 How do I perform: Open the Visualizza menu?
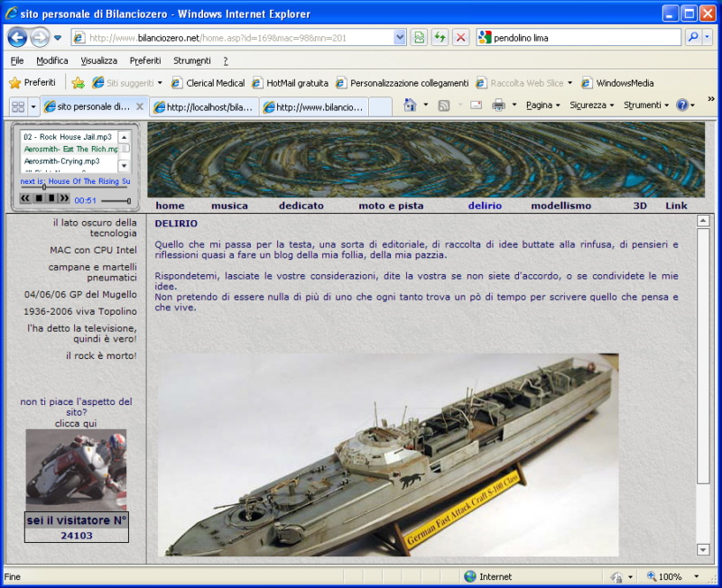point(98,60)
